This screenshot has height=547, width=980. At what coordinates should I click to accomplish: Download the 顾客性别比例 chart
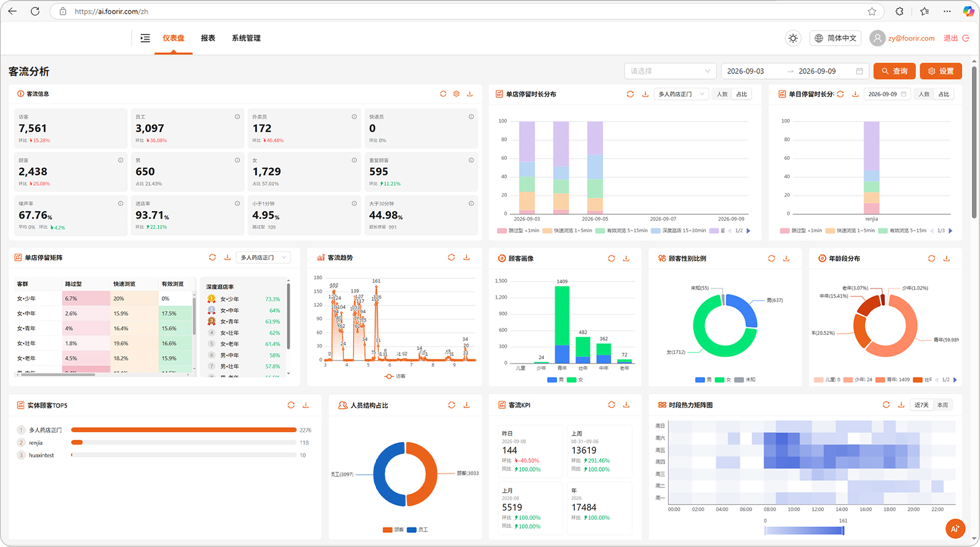(x=786, y=258)
